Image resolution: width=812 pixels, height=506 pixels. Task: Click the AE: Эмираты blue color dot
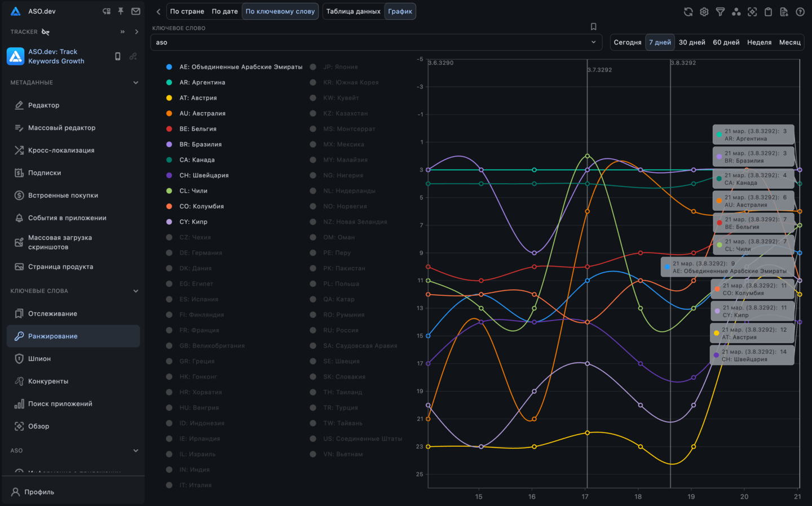pyautogui.click(x=169, y=67)
